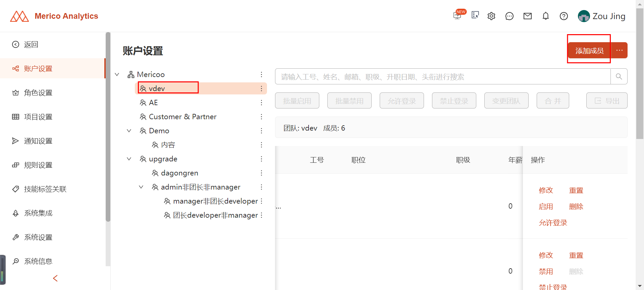The width and height of the screenshot is (644, 290).
Task: Click 修改 in the first member row
Action: coord(546,190)
